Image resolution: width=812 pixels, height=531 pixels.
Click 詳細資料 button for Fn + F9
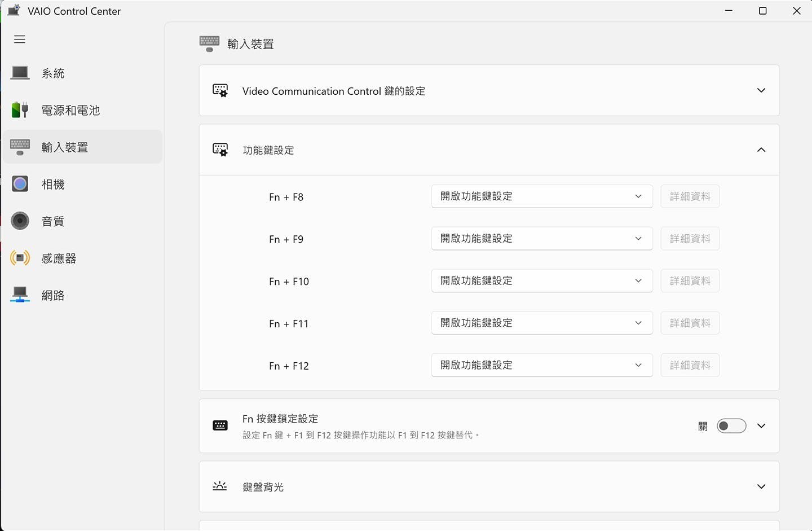690,239
